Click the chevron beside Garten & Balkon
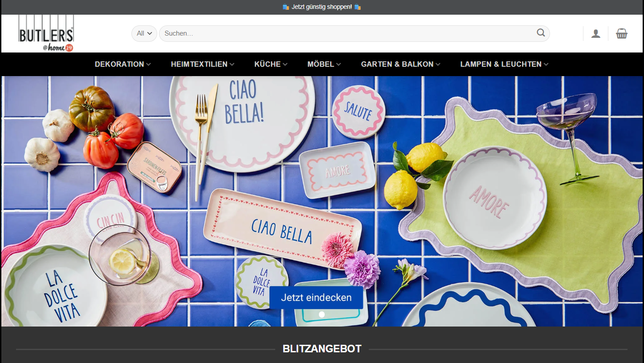 pos(438,65)
